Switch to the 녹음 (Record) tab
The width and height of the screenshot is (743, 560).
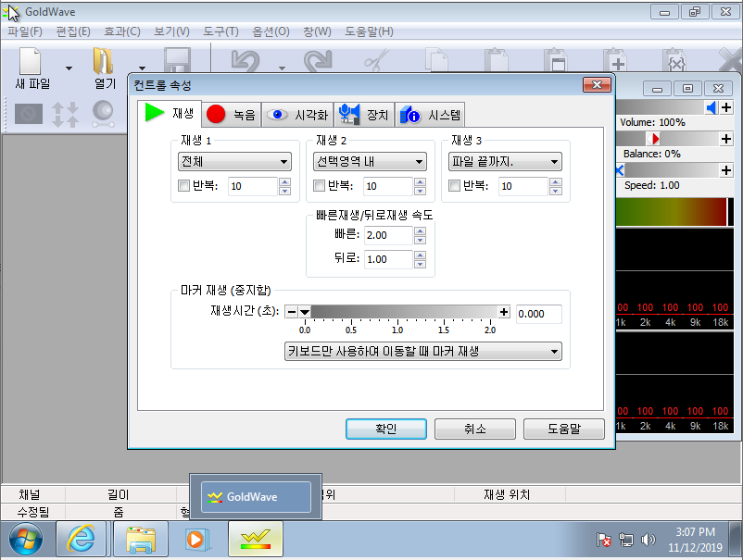pos(232,115)
